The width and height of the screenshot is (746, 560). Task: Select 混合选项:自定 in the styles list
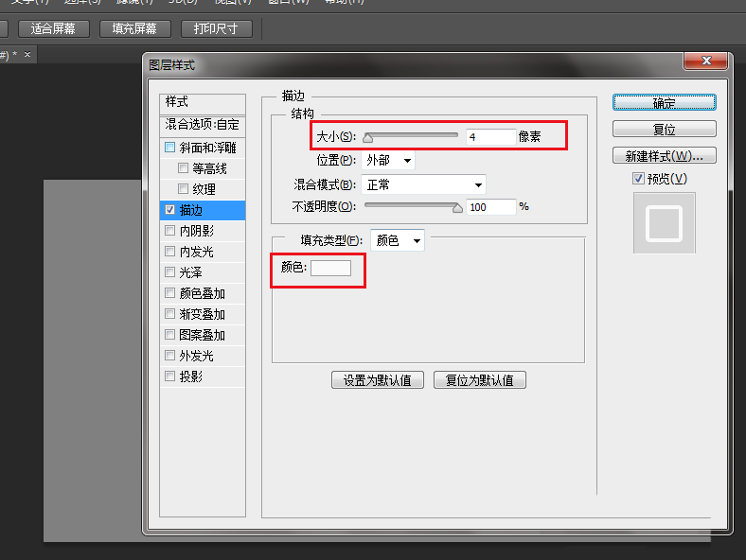click(x=203, y=126)
